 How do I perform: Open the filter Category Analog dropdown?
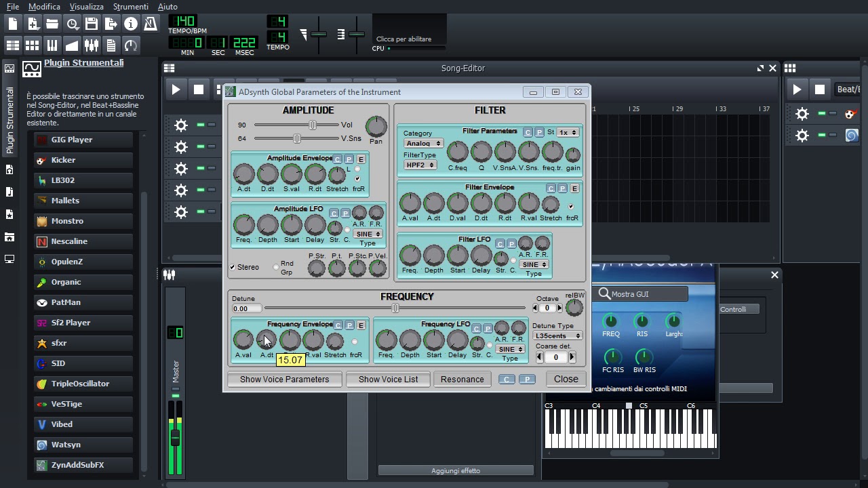tap(423, 143)
